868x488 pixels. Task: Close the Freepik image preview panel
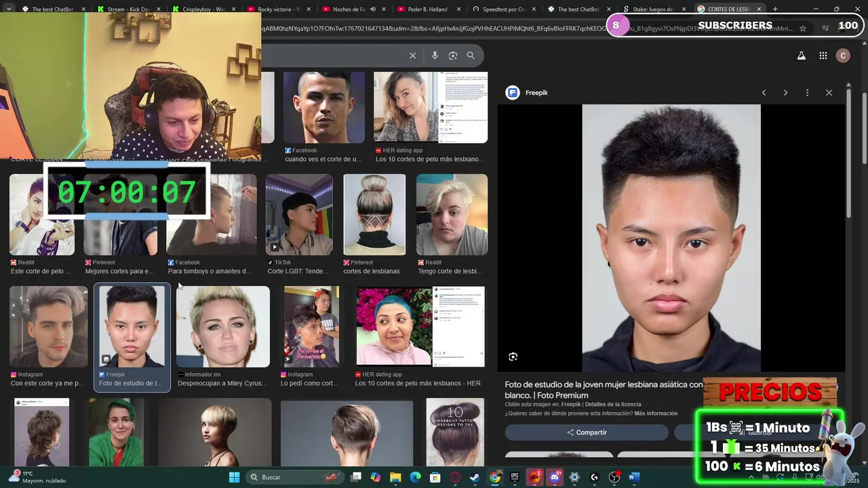pyautogui.click(x=829, y=93)
